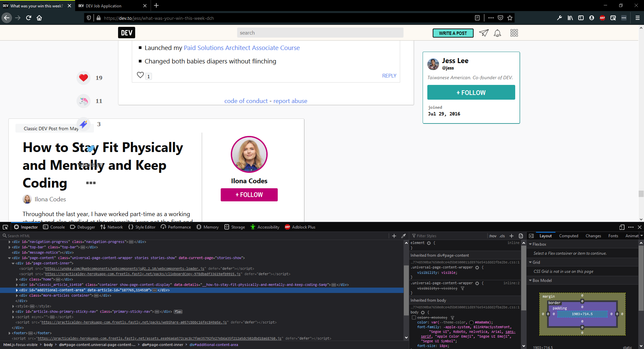Click the site info shield icon in the address bar
Viewport: 644px width, 349px height.
89,18
